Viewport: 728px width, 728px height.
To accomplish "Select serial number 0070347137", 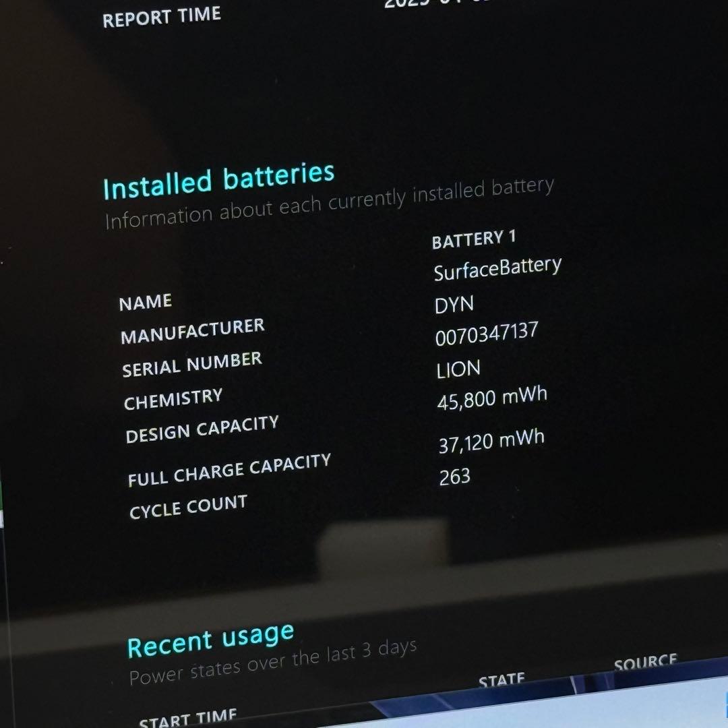I will coord(487,334).
